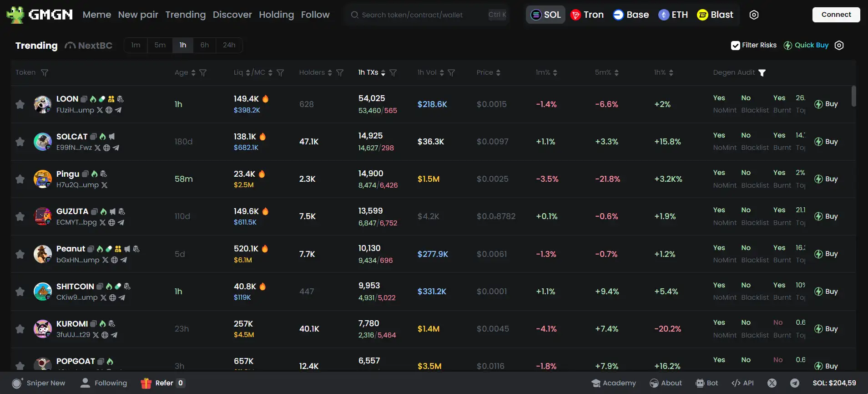This screenshot has height=394, width=868.
Task: Open the 1h Vol filter funnel
Action: tap(451, 72)
